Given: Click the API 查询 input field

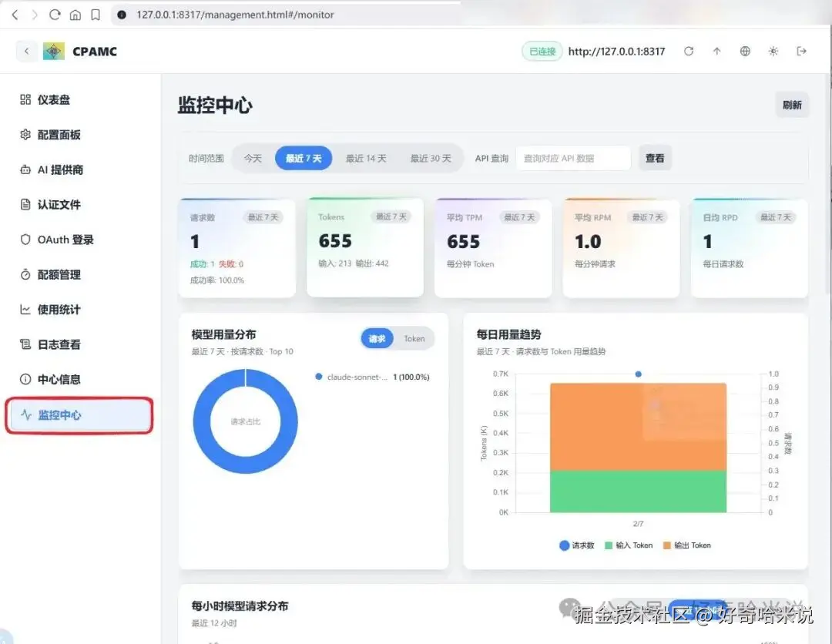Looking at the screenshot, I should (573, 158).
